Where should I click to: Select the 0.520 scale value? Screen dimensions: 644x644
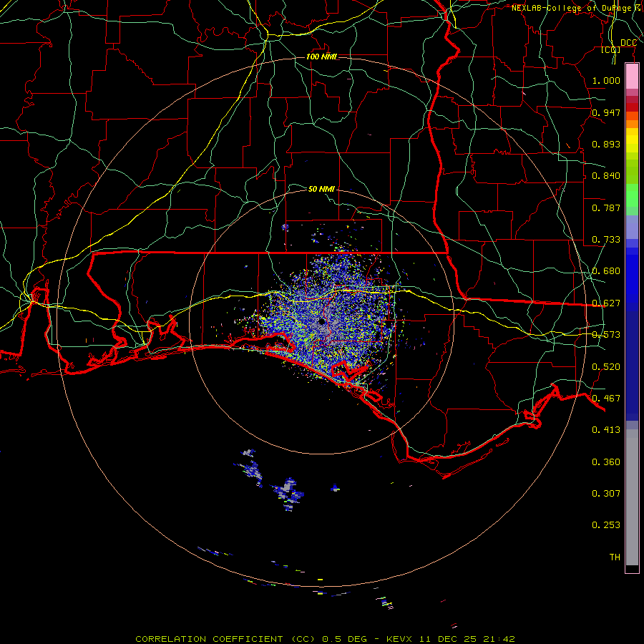tap(606, 367)
